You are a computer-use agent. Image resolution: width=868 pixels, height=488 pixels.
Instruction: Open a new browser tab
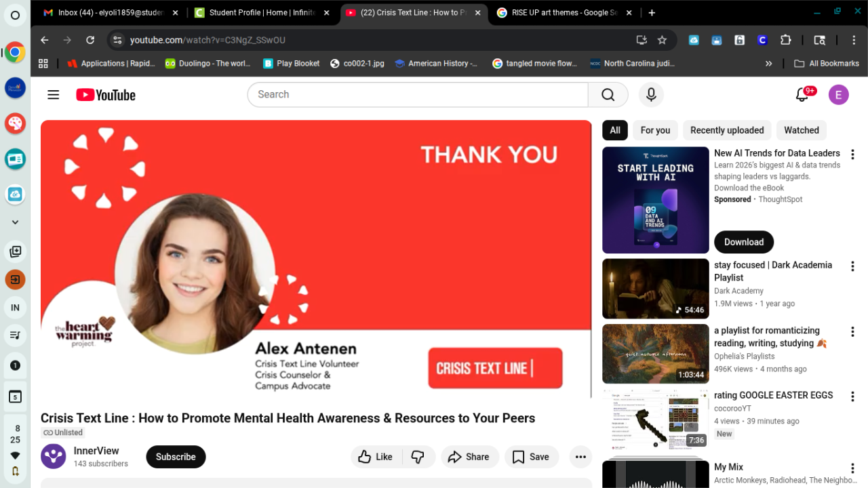(652, 13)
